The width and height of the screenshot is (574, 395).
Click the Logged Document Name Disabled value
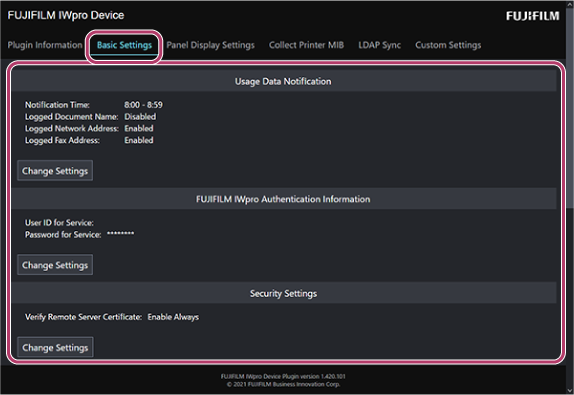(x=140, y=117)
